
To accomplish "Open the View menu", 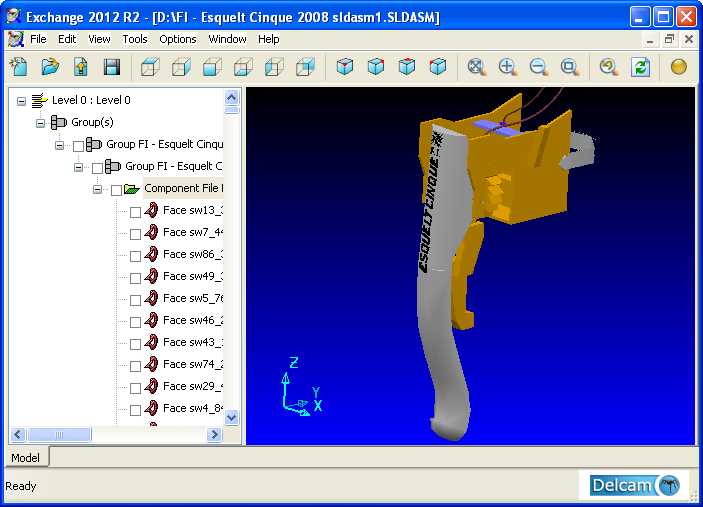I will [99, 39].
